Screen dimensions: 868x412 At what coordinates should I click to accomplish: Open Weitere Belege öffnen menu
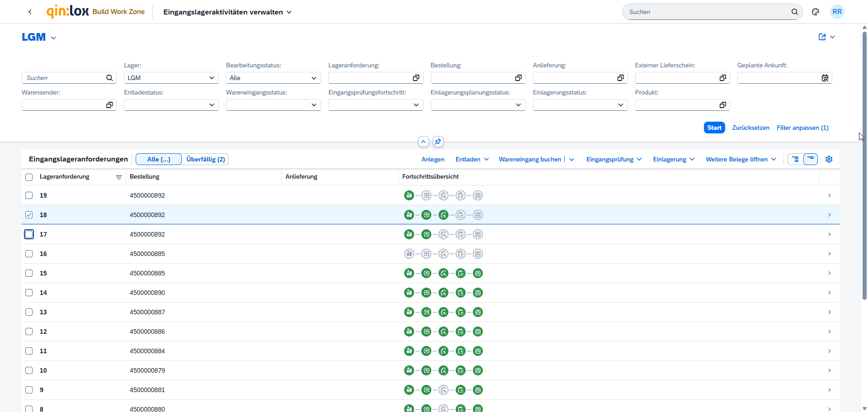pyautogui.click(x=741, y=159)
